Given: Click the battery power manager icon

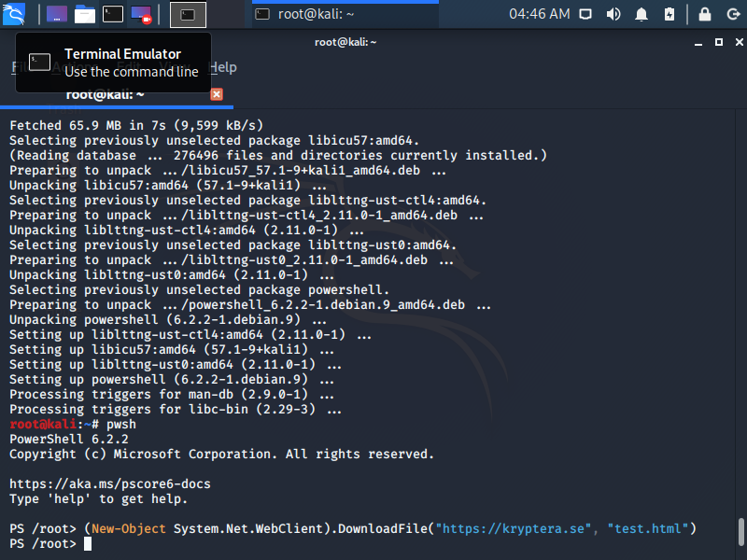Looking at the screenshot, I should [669, 14].
